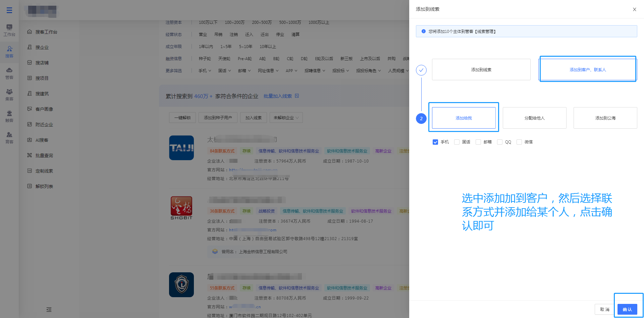Expand the APP filter dropdown

click(x=291, y=71)
